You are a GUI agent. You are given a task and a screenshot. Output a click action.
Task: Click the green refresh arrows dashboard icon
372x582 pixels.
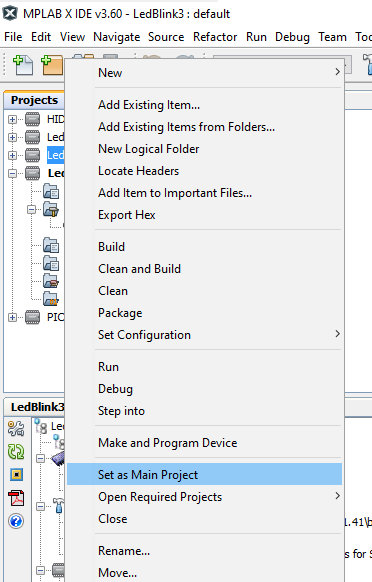point(16,451)
